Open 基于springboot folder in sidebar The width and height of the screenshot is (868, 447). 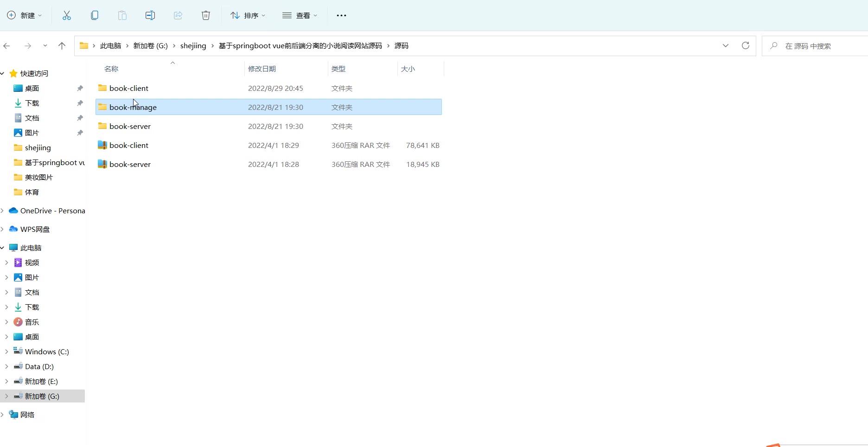coord(49,162)
